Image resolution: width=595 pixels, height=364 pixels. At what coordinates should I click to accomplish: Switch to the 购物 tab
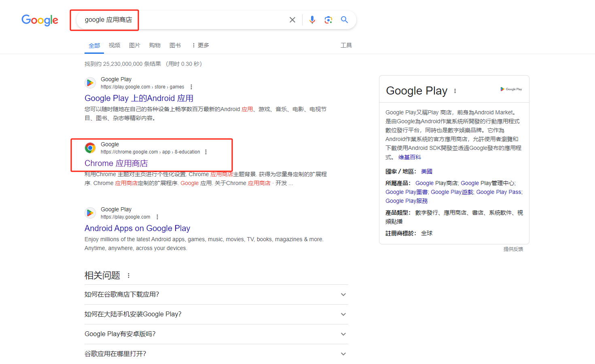[155, 45]
